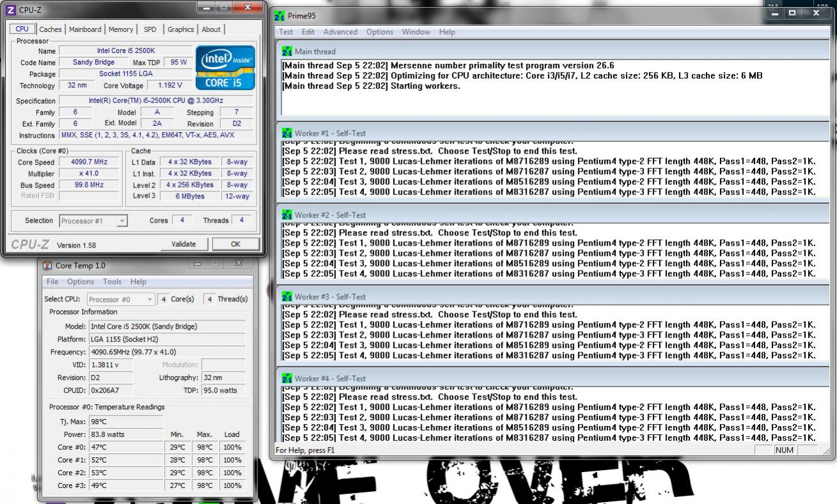Click the Bus Speed value 99.8 MHz
This screenshot has height=504, width=837.
[x=90, y=184]
